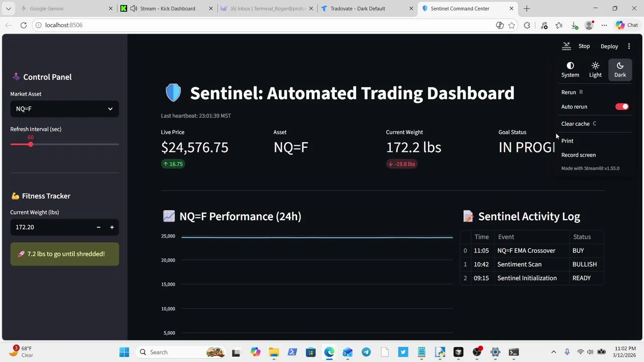Open a new browser tab
644x362 pixels.
coord(527,9)
